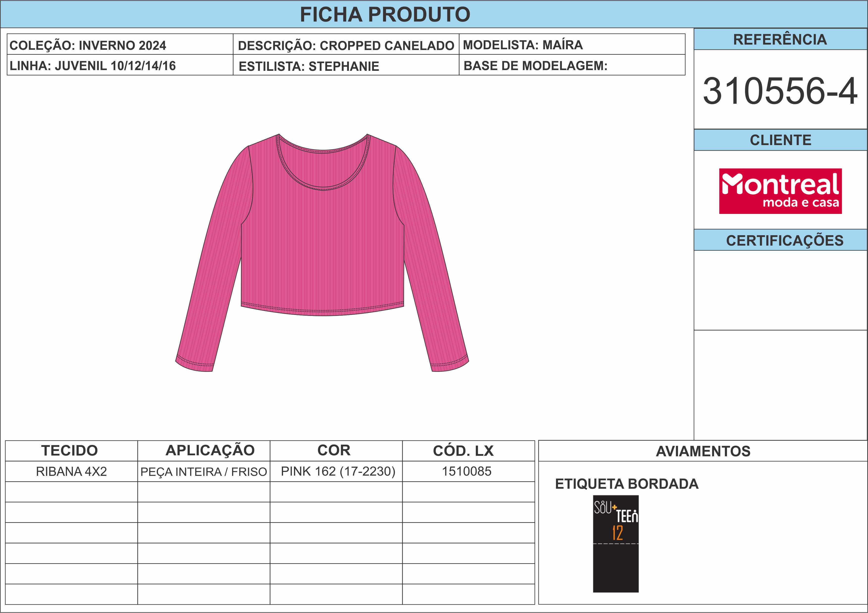Select the MODELISTA: MAÍRA field
This screenshot has width=868, height=613.
[x=572, y=44]
